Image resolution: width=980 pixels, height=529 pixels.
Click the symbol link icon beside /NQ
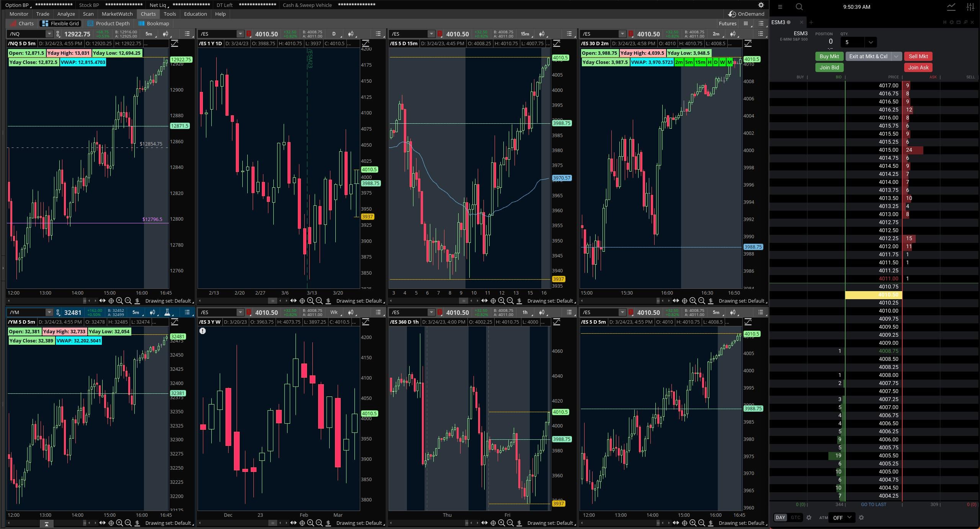[x=58, y=34]
